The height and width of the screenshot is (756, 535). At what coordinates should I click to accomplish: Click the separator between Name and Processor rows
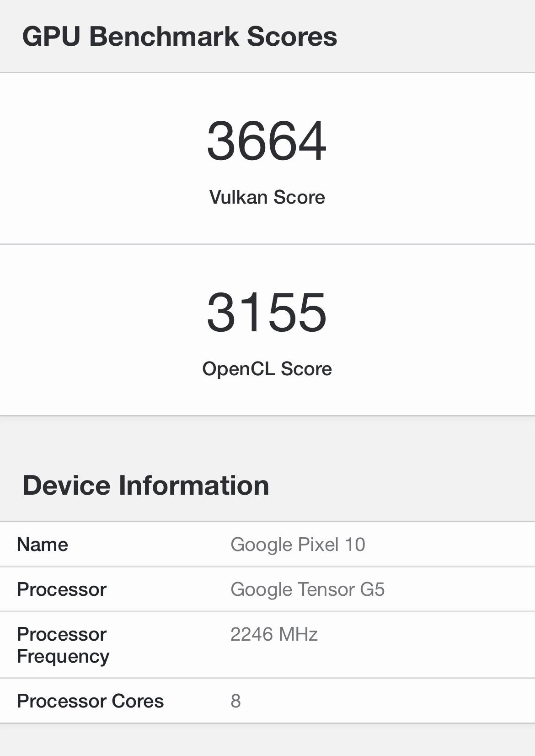coord(267,567)
